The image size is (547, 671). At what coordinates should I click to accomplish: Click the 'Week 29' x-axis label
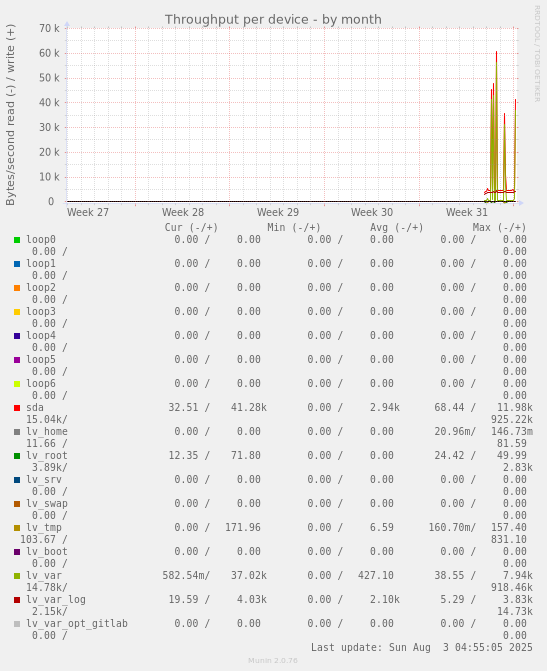click(278, 212)
